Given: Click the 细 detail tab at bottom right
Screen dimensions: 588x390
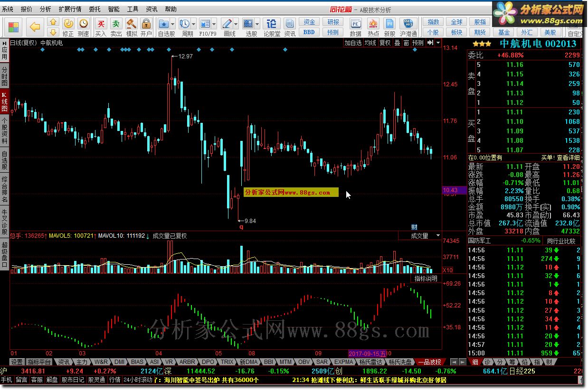Looking at the screenshot, I should pyautogui.click(x=475, y=362).
